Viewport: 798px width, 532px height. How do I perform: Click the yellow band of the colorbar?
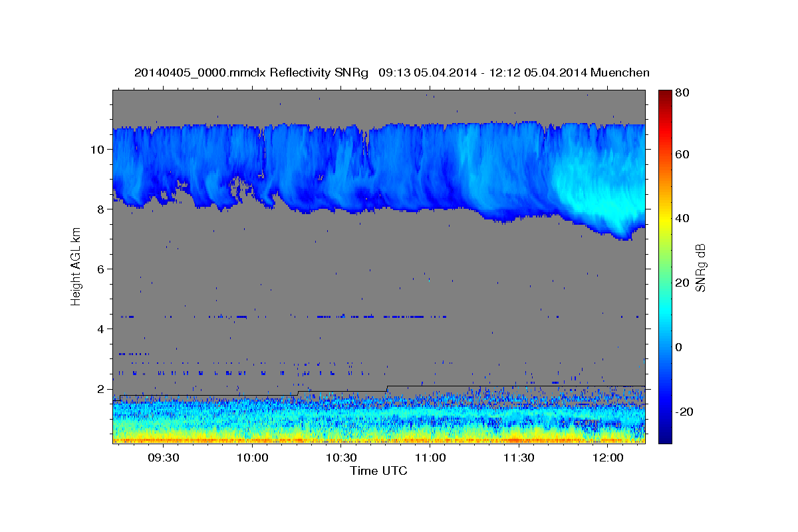click(664, 219)
